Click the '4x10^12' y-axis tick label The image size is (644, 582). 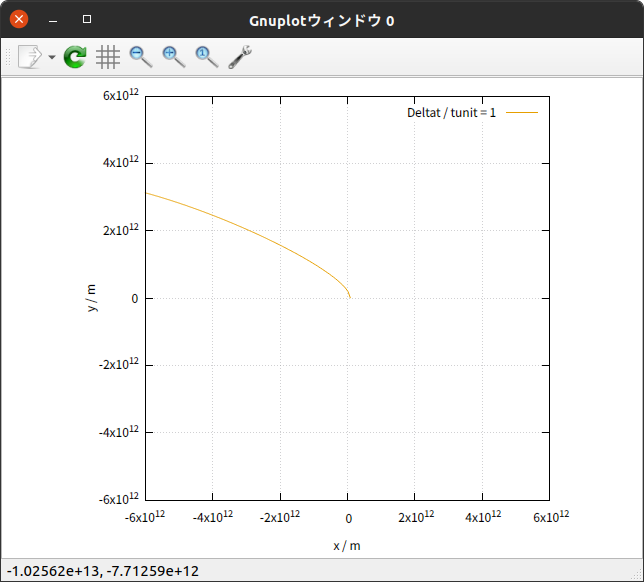pyautogui.click(x=121, y=162)
